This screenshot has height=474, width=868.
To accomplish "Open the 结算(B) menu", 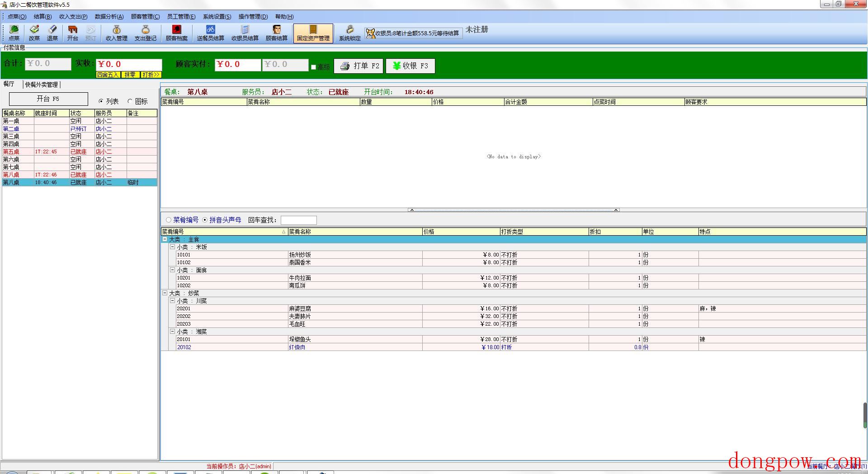I will (x=42, y=17).
